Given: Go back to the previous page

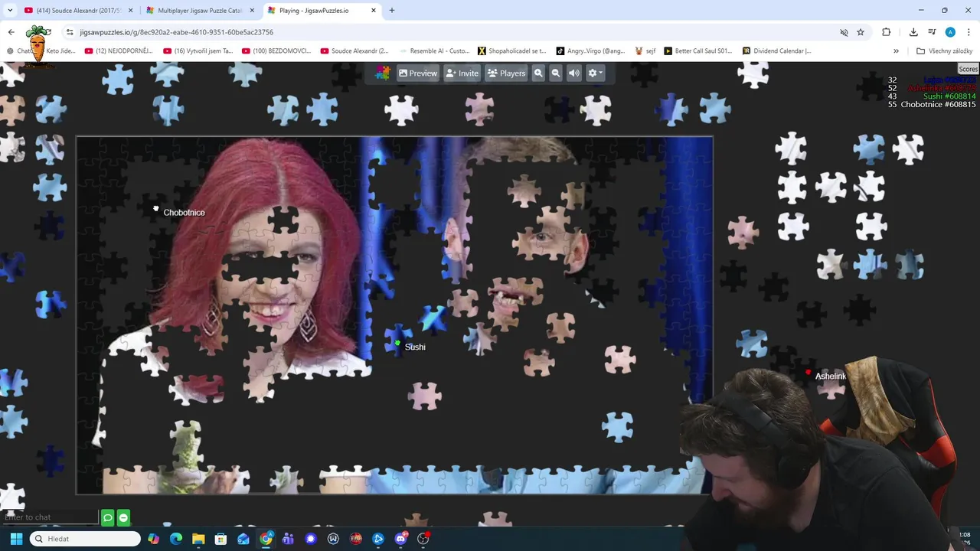Looking at the screenshot, I should 11,32.
